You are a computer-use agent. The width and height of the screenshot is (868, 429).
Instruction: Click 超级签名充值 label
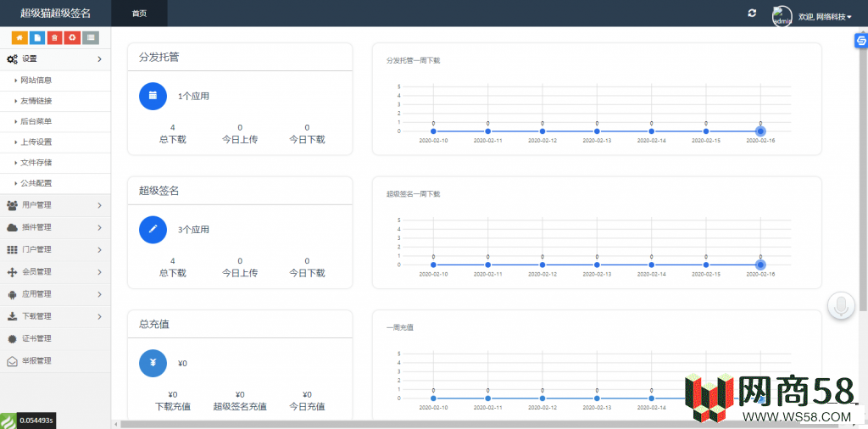[240, 407]
